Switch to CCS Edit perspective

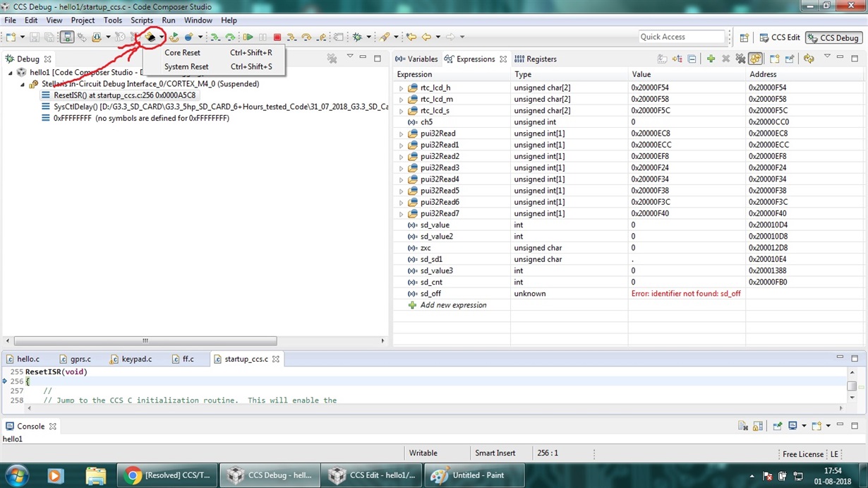pos(779,37)
